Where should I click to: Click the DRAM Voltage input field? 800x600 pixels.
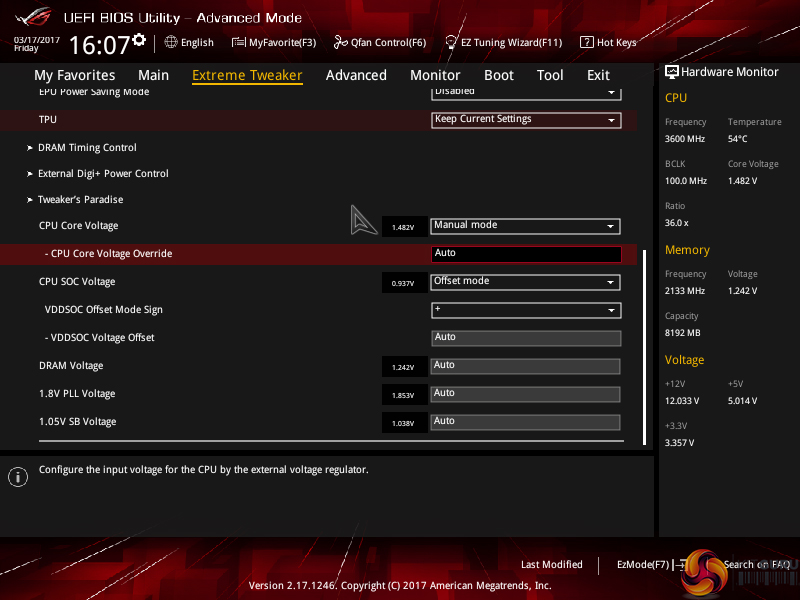(x=526, y=366)
